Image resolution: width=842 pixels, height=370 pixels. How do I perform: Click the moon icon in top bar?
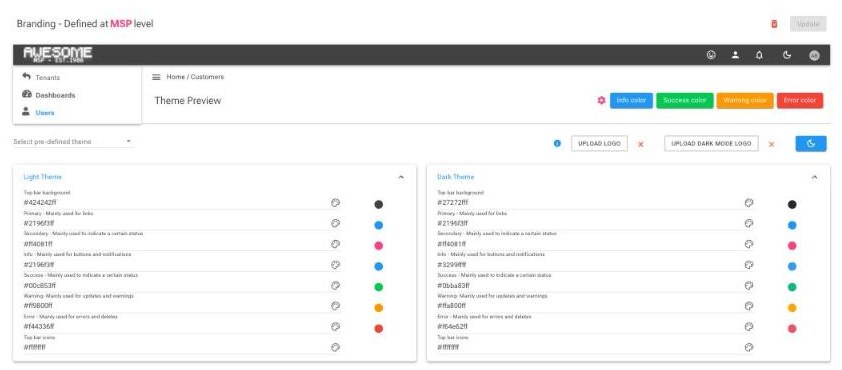[x=787, y=55]
